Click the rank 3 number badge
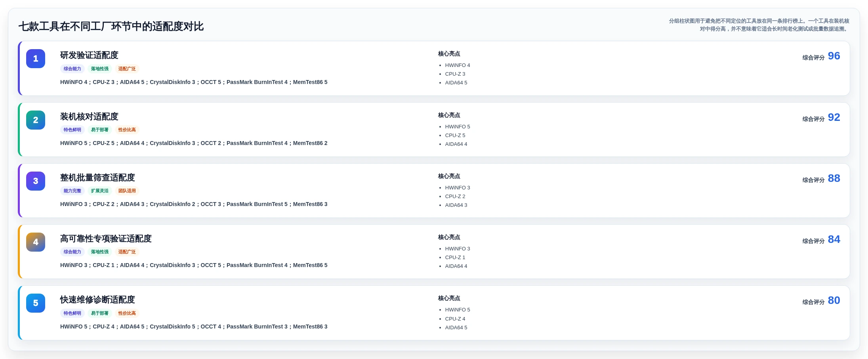The height and width of the screenshot is (359, 868). click(x=36, y=181)
